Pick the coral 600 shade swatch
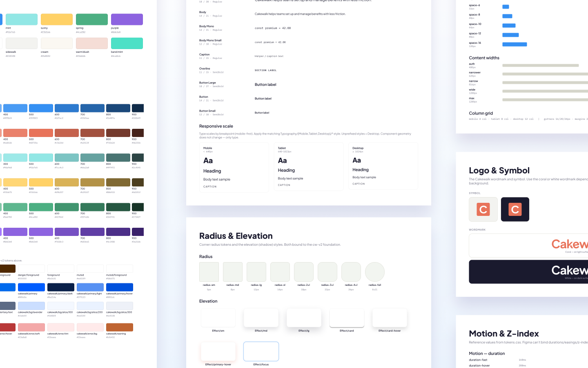The width and height of the screenshot is (588, 368). tap(67, 133)
